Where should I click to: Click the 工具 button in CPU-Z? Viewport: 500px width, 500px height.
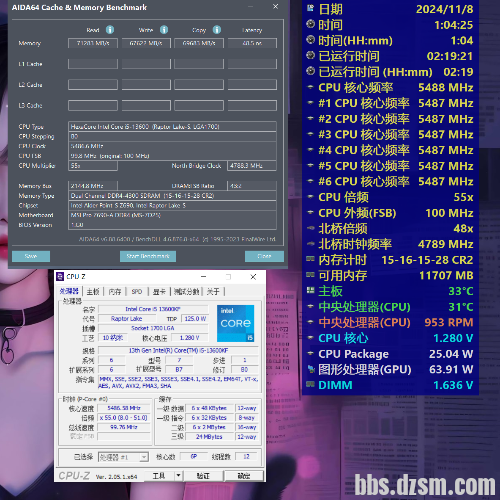click(159, 476)
